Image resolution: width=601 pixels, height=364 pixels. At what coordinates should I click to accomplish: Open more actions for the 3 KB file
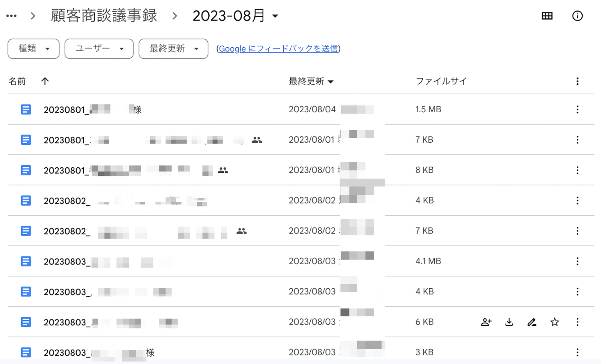point(577,352)
